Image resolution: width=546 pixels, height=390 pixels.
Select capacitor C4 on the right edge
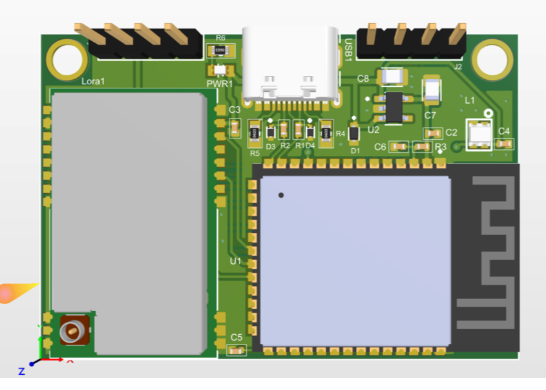(x=504, y=143)
